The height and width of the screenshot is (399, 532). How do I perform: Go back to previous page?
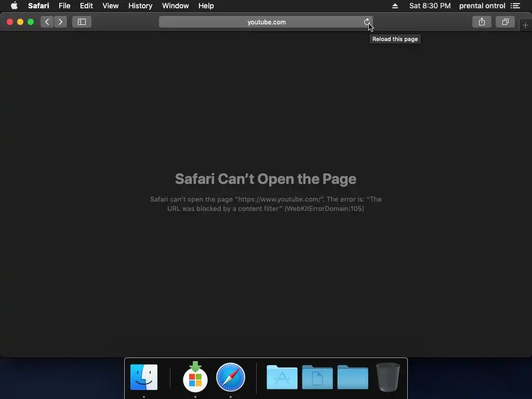(47, 22)
